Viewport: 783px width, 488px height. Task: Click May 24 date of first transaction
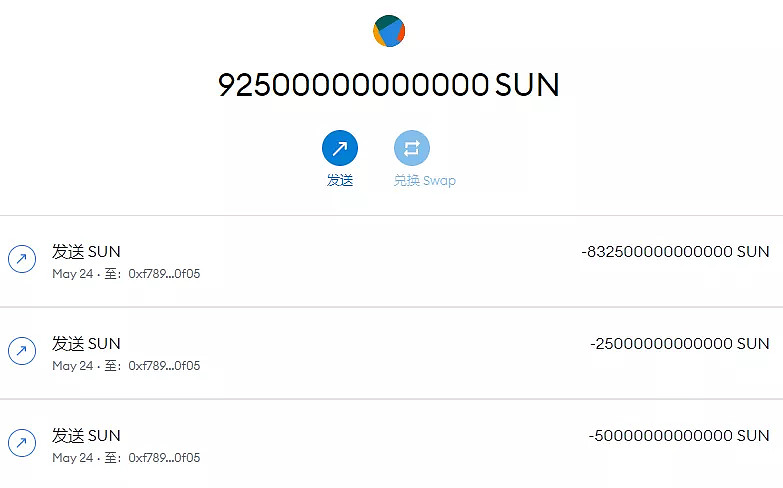[72, 274]
